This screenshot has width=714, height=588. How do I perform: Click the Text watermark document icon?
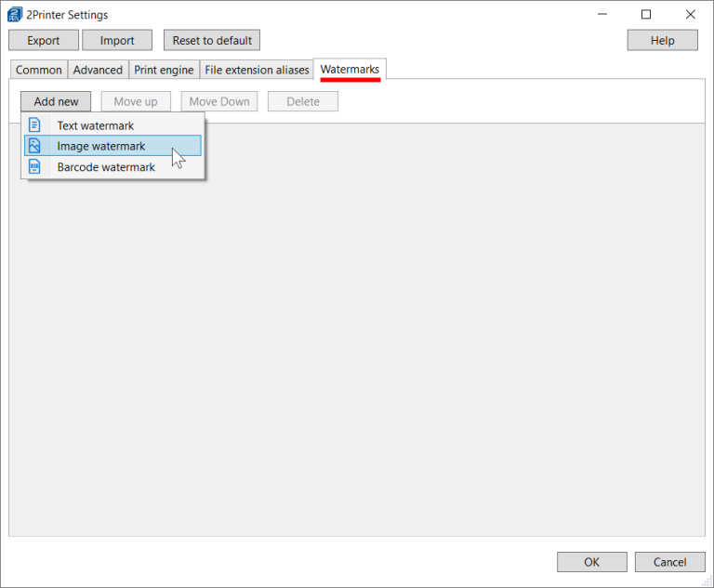coord(34,125)
